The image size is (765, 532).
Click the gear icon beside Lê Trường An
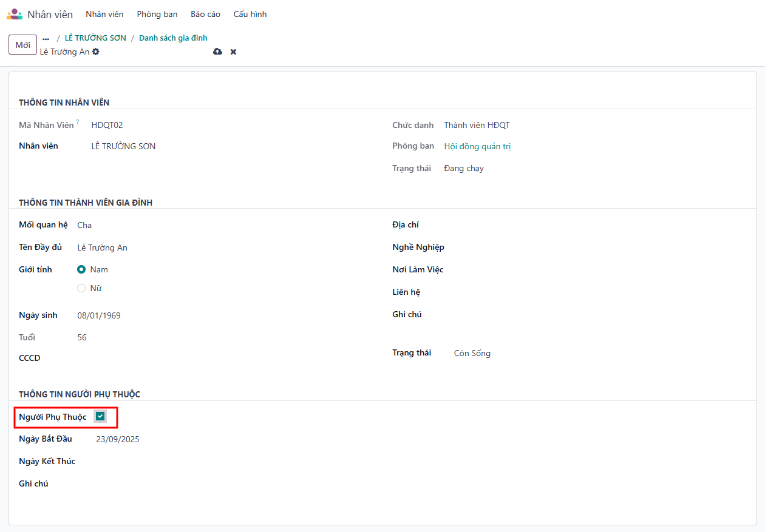coord(96,52)
